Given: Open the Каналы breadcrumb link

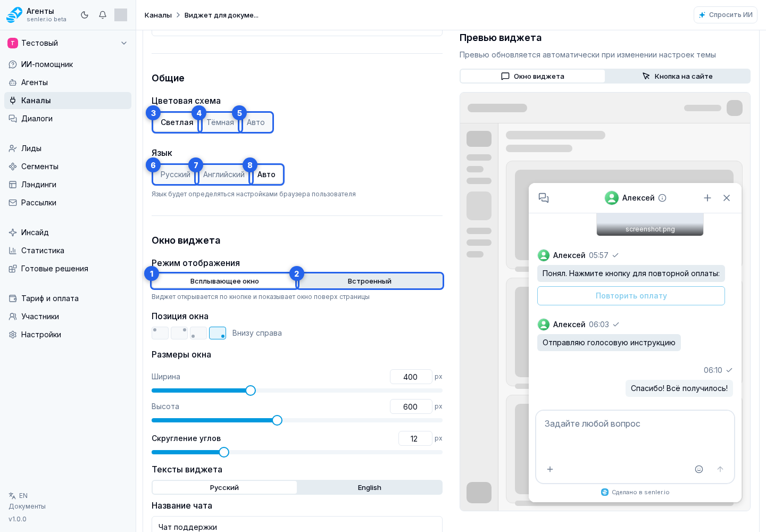Looking at the screenshot, I should pyautogui.click(x=158, y=15).
